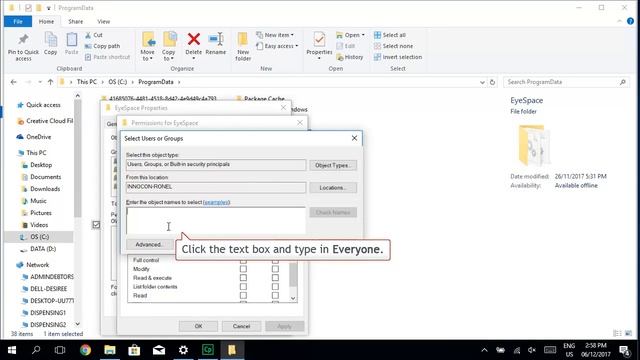This screenshot has width=640, height=360.
Task: Open the File menu tab
Action: pyautogui.click(x=18, y=21)
